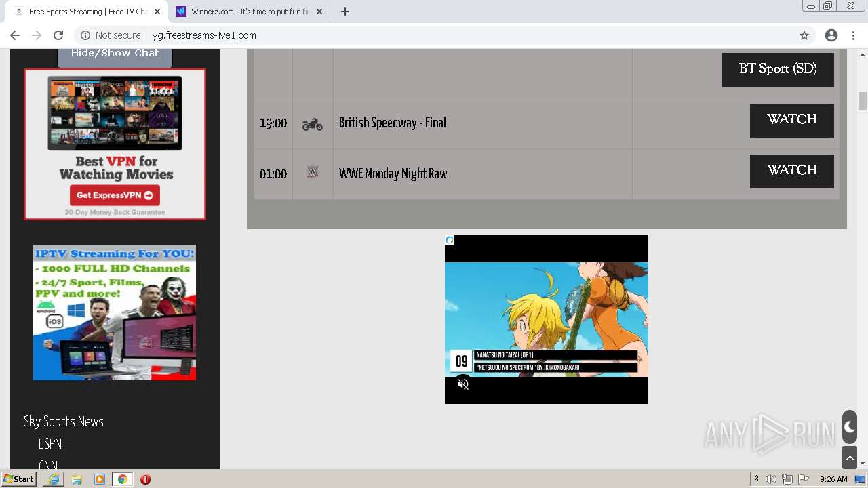Screen dimensions: 868x488
Task: Toggle dark mode with moon icon
Action: pyautogui.click(x=850, y=428)
